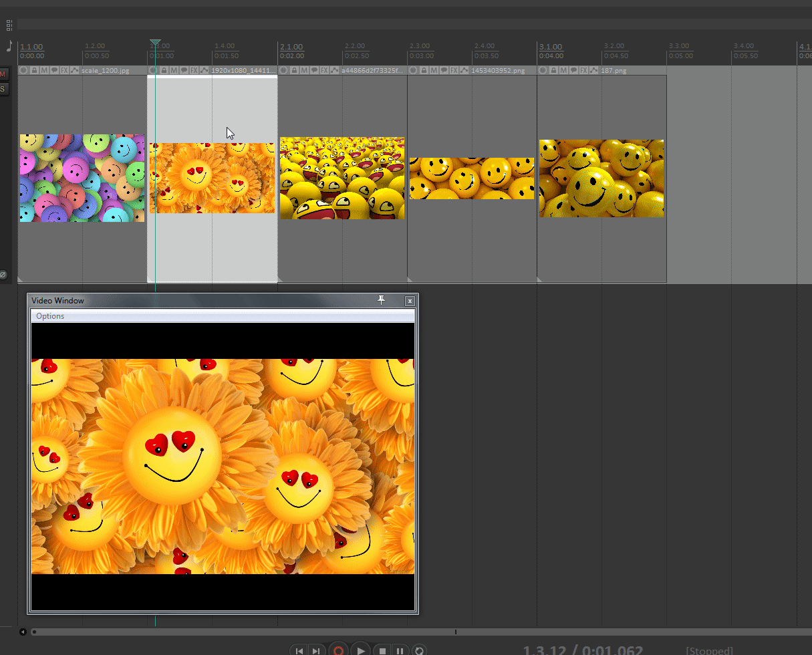Screen dimensions: 812x655
Task: Open FX on 187.png item
Action: [x=583, y=70]
